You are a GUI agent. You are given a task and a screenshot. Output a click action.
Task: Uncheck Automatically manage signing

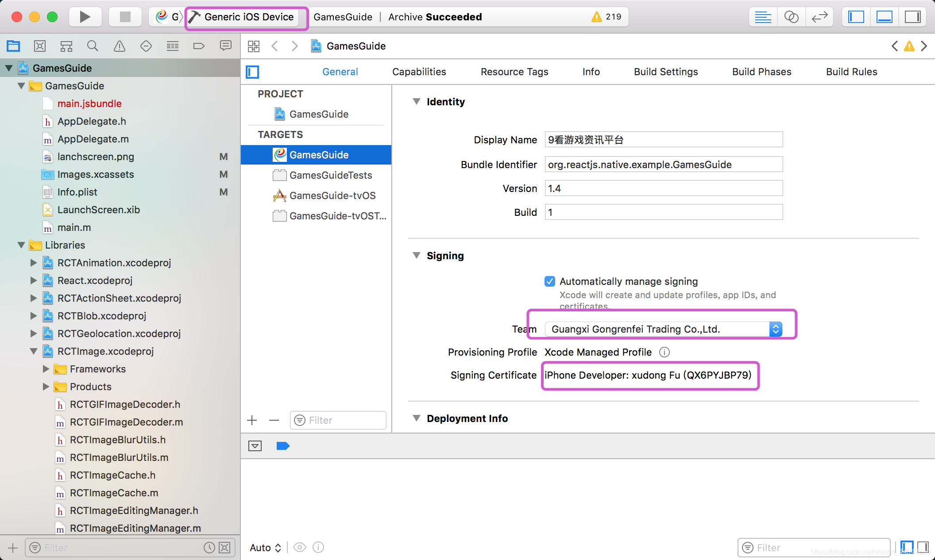pos(550,281)
